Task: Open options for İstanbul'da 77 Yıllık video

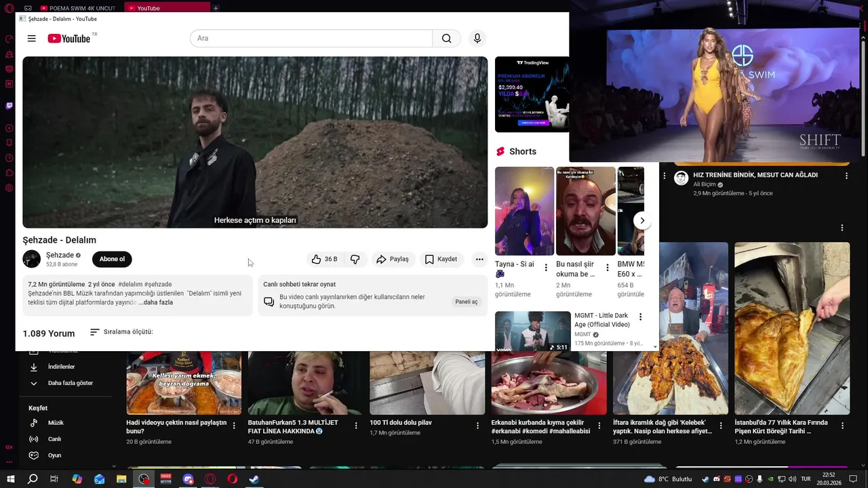Action: [x=843, y=426]
